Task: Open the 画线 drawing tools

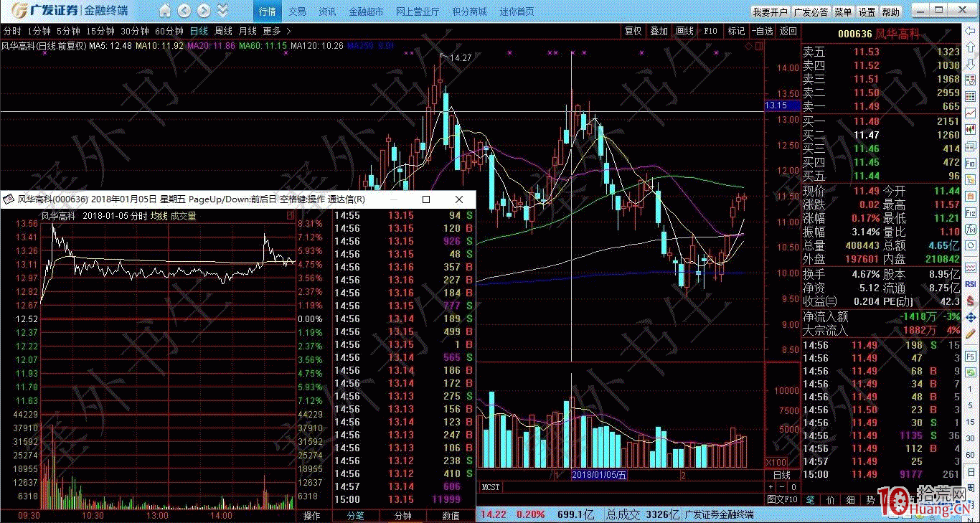Action: (x=685, y=31)
